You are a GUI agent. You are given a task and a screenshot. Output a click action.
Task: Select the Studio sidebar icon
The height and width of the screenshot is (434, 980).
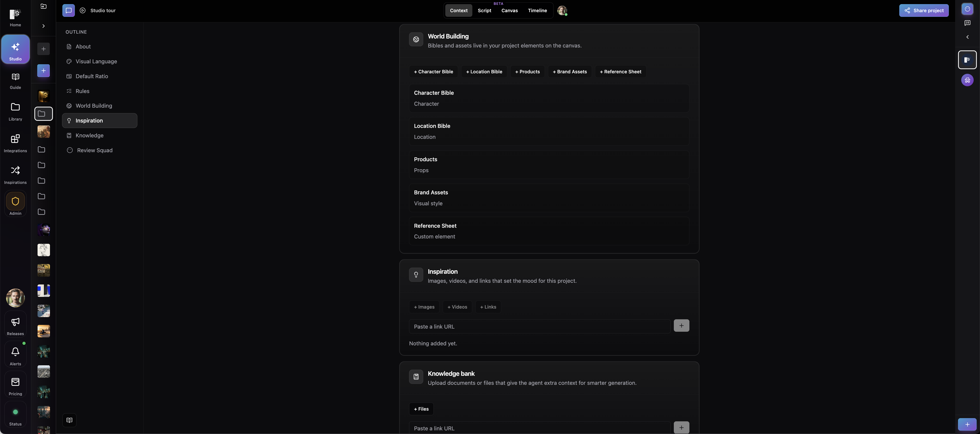15,49
